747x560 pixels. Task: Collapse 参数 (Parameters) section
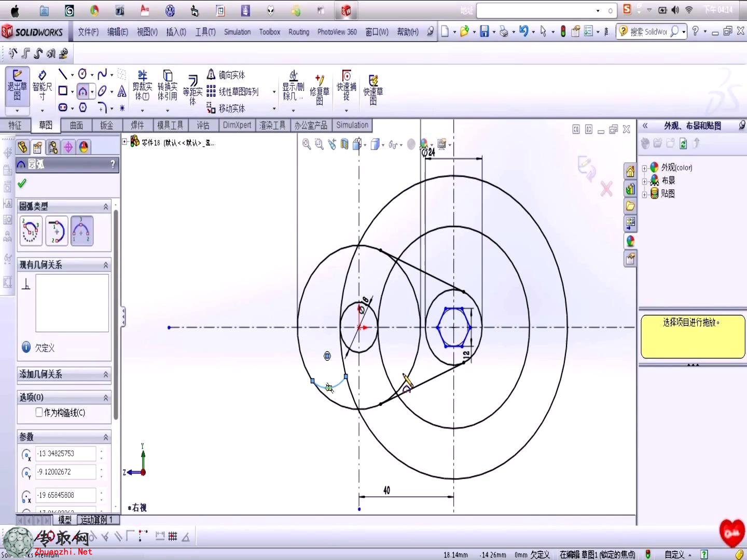[x=106, y=437]
